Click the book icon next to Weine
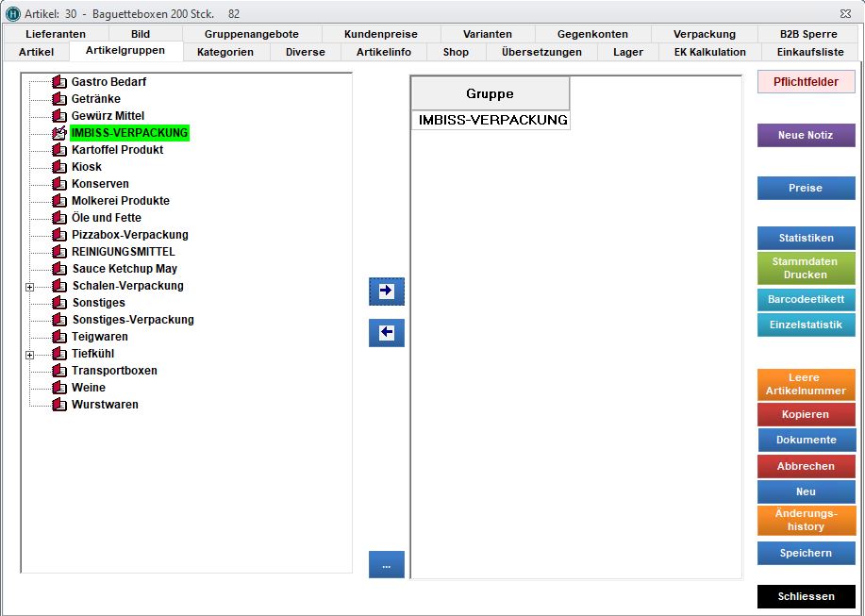The width and height of the screenshot is (865, 616). [x=59, y=388]
